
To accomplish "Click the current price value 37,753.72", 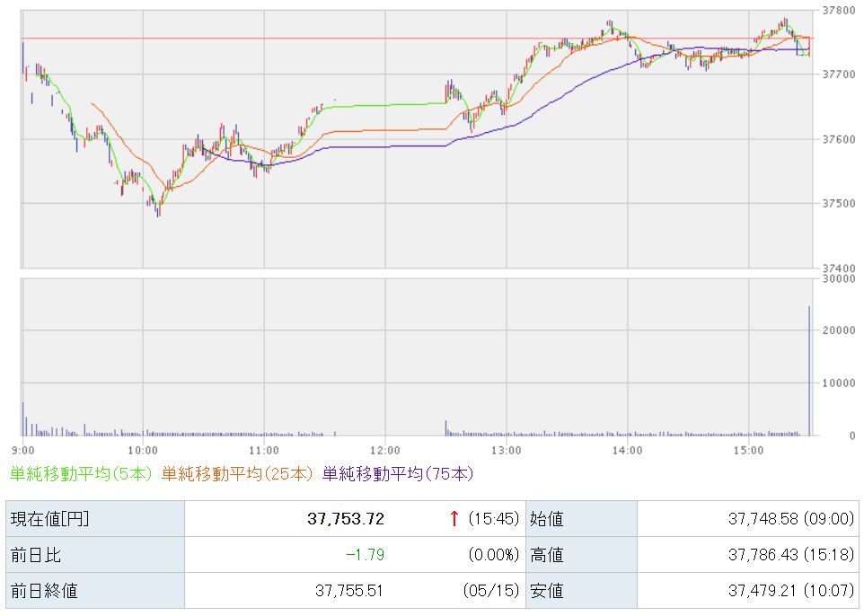I will (x=346, y=519).
